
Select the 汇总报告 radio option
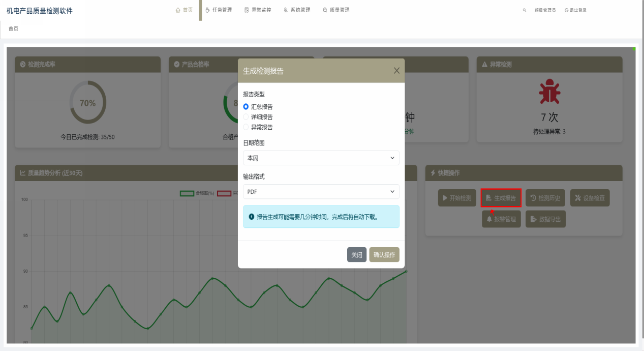click(246, 107)
